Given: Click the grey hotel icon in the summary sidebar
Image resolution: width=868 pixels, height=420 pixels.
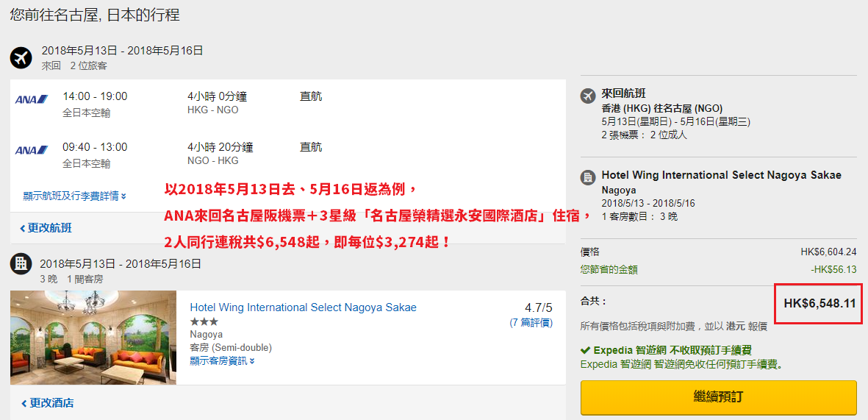Looking at the screenshot, I should pos(587,177).
